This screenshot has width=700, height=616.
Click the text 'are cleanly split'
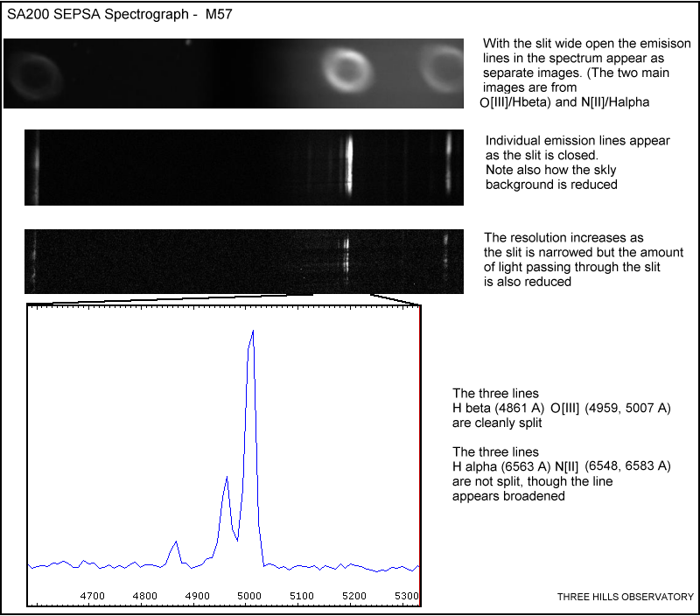click(x=497, y=423)
